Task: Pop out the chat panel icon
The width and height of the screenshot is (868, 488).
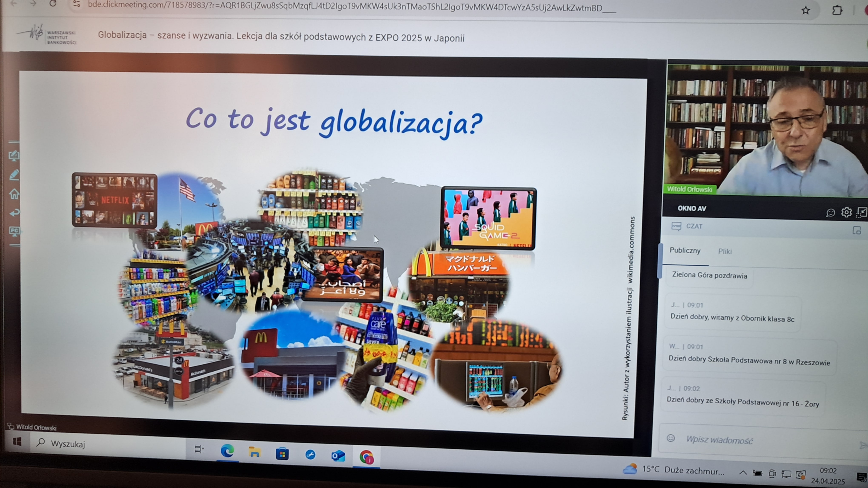Action: pos(857,231)
